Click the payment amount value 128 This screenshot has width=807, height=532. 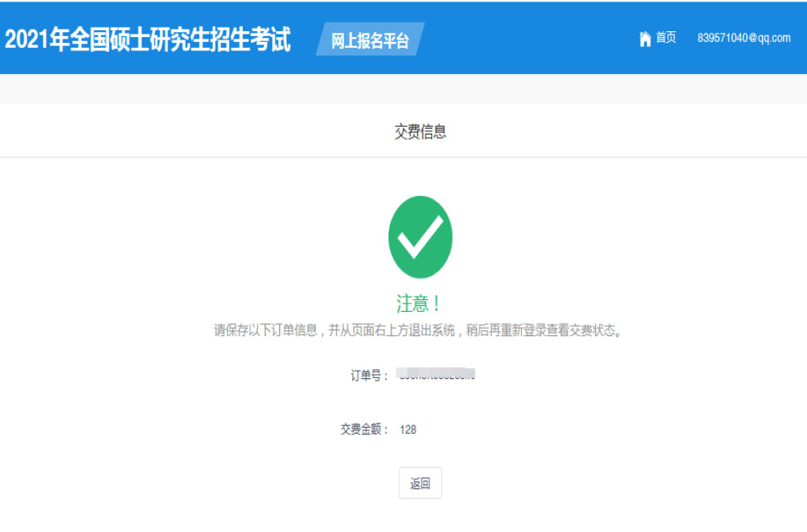click(408, 429)
